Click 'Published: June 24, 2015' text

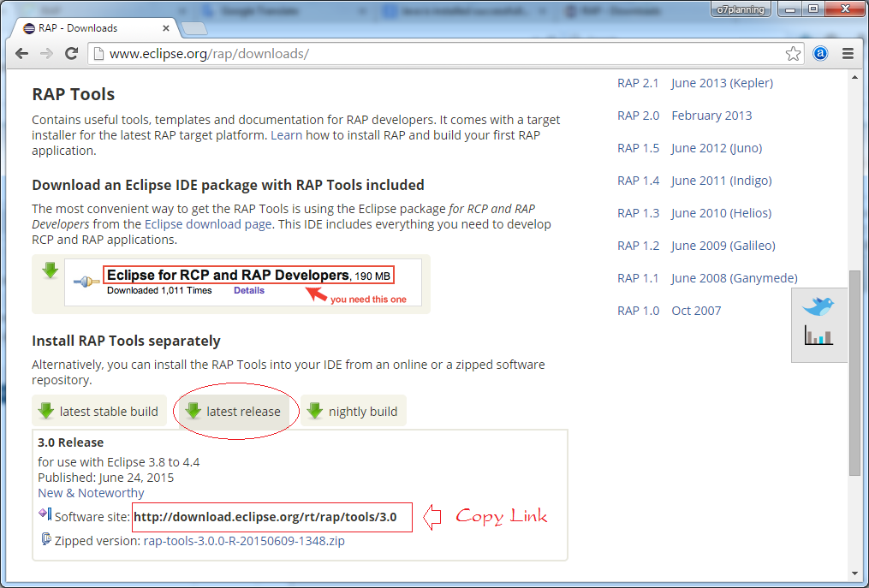106,478
